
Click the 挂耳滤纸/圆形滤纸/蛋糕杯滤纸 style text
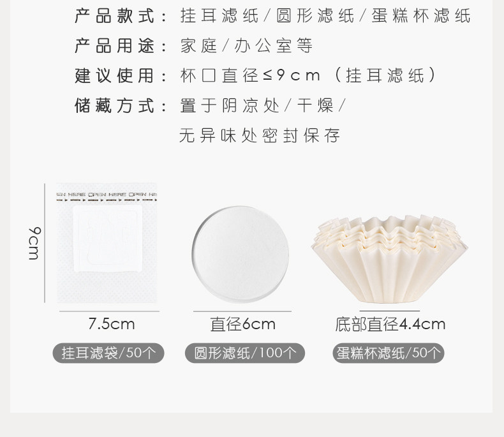(x=325, y=16)
